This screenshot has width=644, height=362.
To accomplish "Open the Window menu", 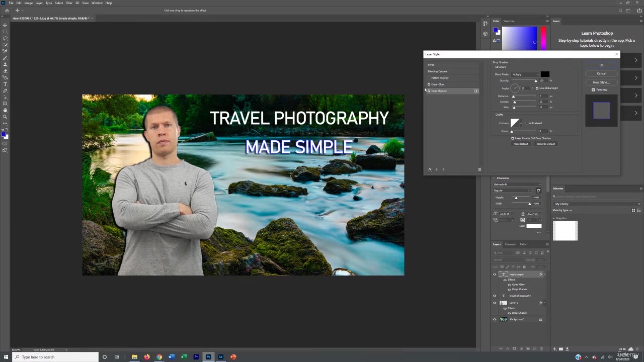I will coord(97,3).
